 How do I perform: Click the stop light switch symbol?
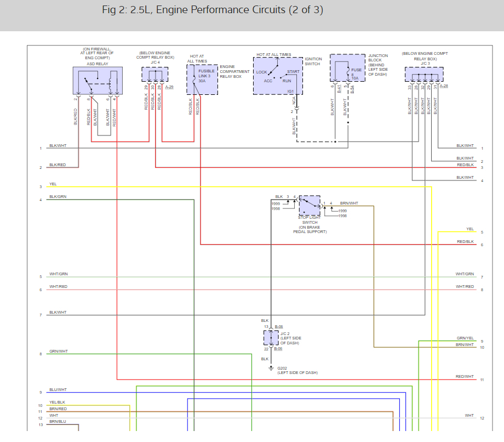pos(310,205)
